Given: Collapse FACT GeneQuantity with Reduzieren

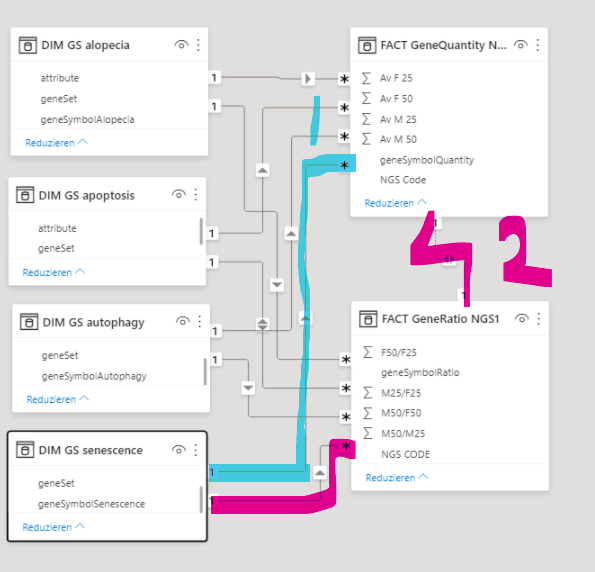Looking at the screenshot, I should 396,203.
